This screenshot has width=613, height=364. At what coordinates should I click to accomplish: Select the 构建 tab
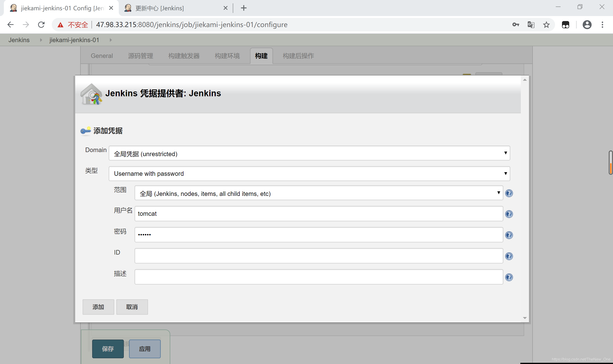click(261, 56)
